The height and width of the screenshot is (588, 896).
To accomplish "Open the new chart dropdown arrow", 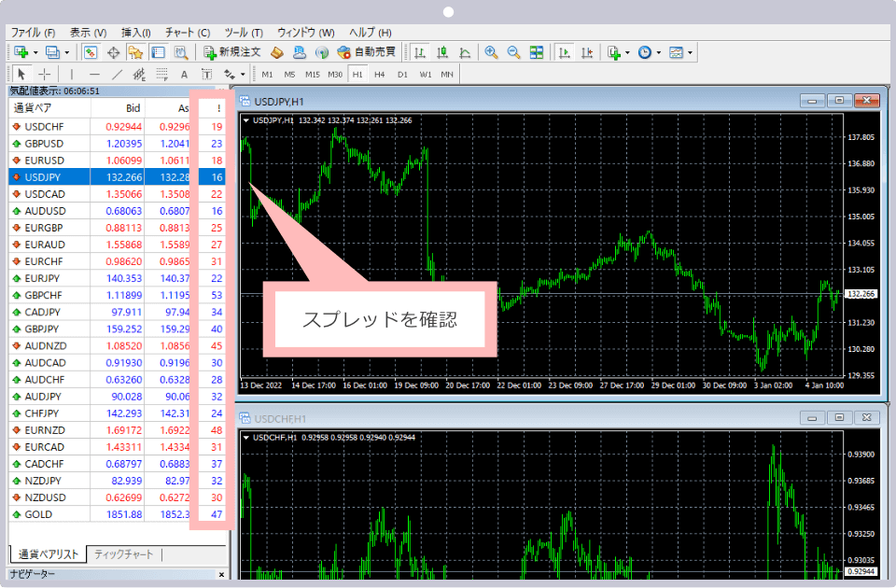I will tap(35, 52).
